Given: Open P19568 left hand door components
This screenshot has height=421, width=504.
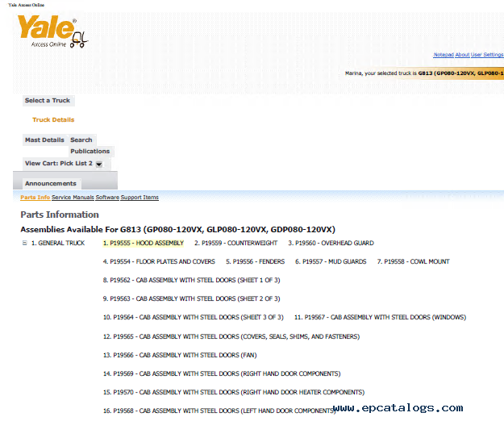Looking at the screenshot, I should 219,411.
